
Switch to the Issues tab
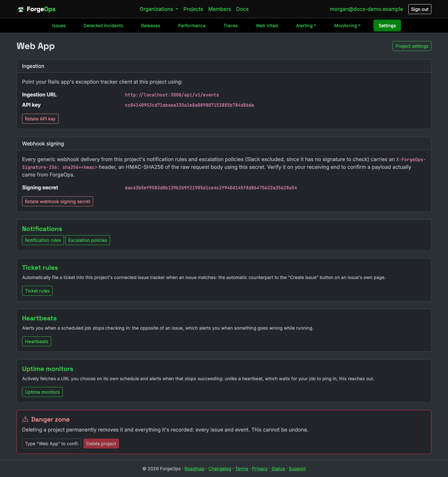59,26
